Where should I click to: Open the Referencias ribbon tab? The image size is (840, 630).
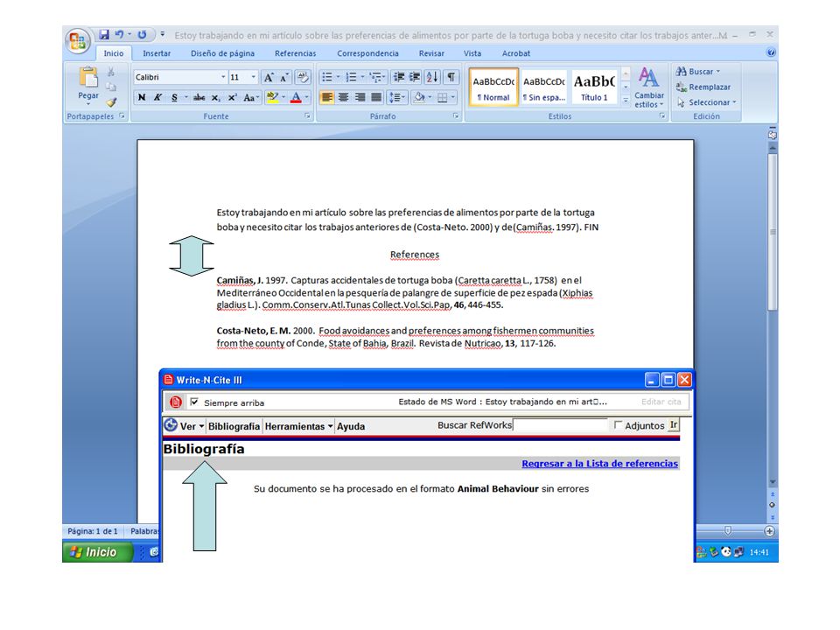tap(295, 53)
